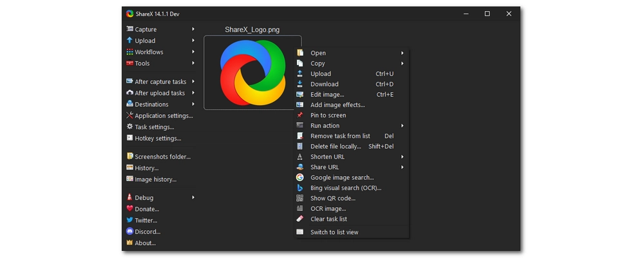
Task: Choose Edit image from context menu
Action: tap(327, 95)
